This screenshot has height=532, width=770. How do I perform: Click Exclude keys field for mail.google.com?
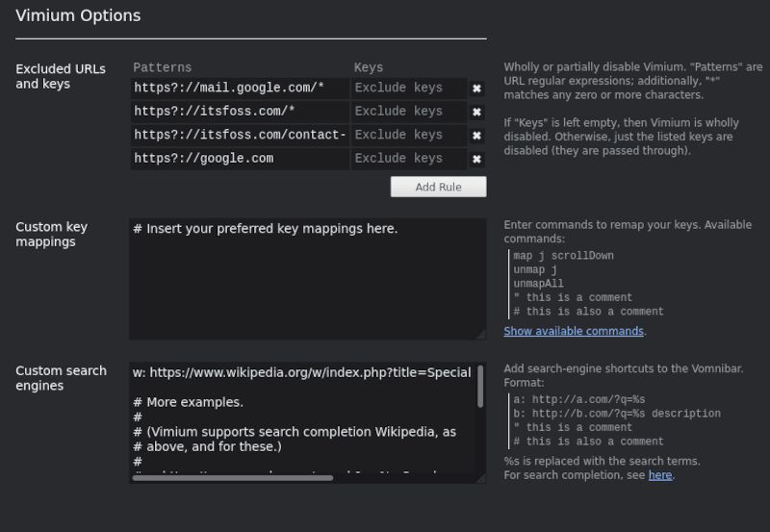point(408,89)
